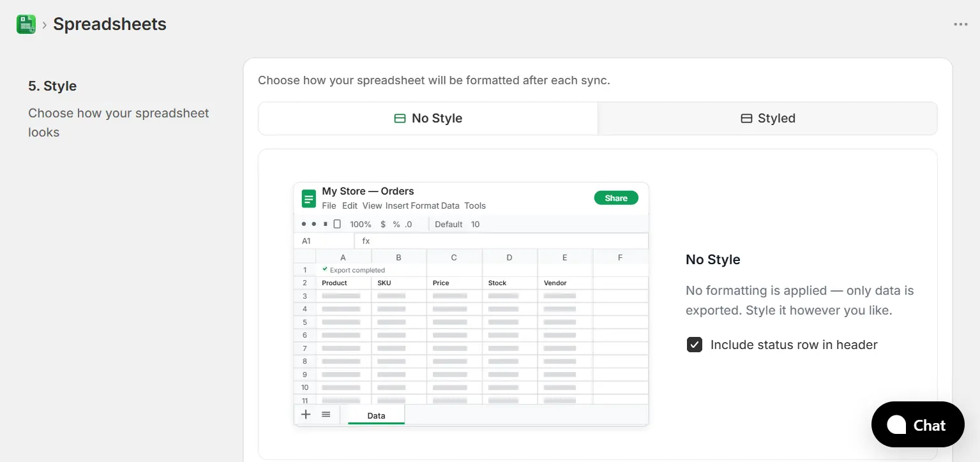Open the Format menu in the preview
This screenshot has width=980, height=462.
pyautogui.click(x=425, y=205)
